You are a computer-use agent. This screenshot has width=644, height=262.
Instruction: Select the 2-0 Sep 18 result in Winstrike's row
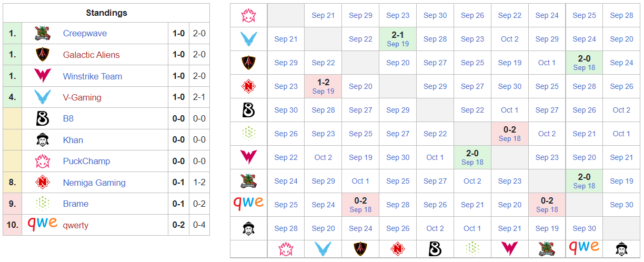472,157
